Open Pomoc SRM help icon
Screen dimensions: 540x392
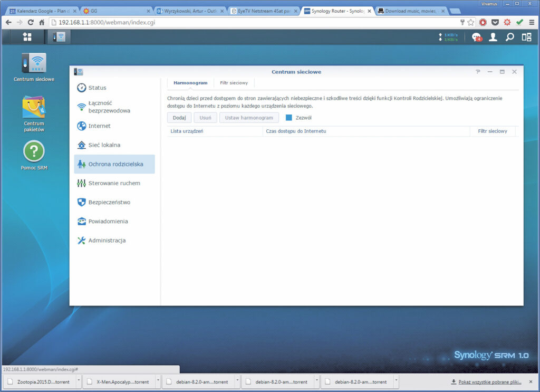(x=34, y=152)
